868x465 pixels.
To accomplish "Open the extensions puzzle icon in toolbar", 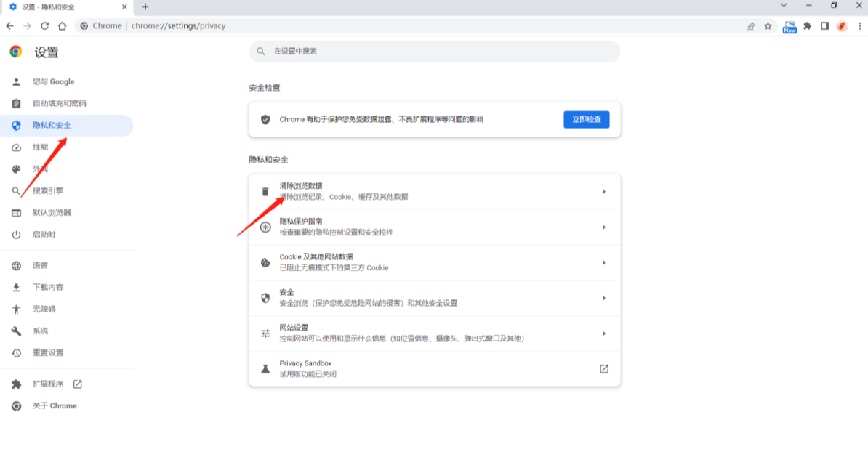I will click(808, 26).
